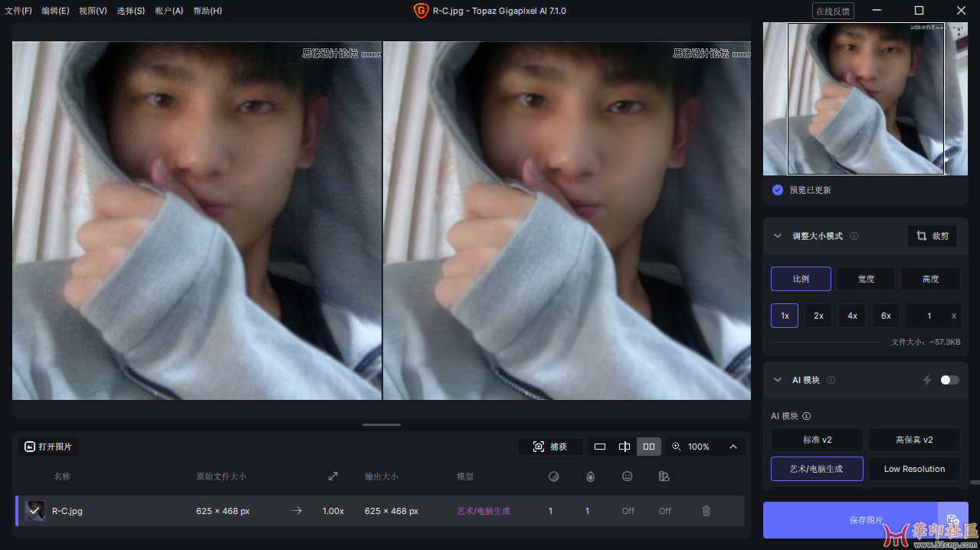Screen dimensions: 980x550
Task: Switch to split view layout icon
Action: tap(624, 447)
